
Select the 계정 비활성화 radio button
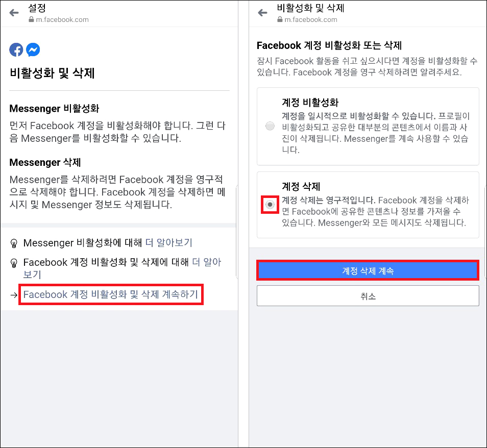click(270, 126)
